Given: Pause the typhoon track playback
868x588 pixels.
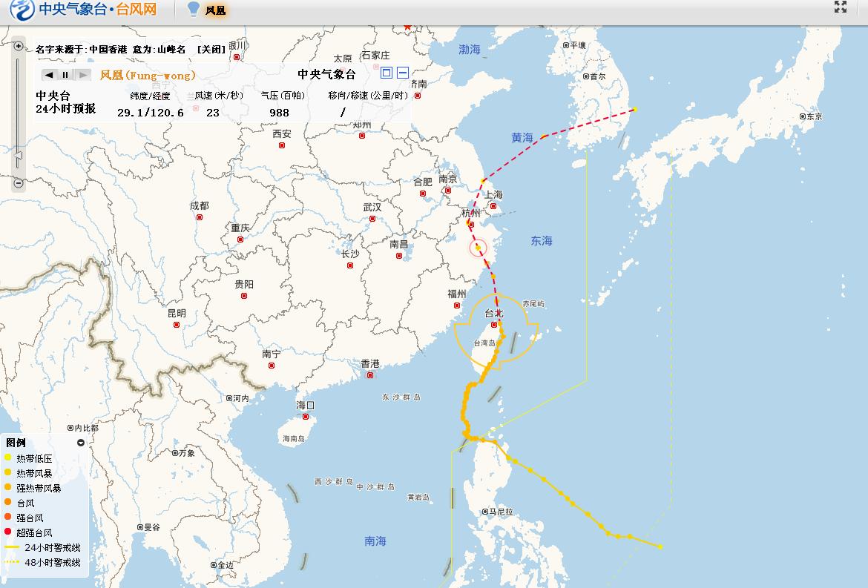Looking at the screenshot, I should click(65, 75).
